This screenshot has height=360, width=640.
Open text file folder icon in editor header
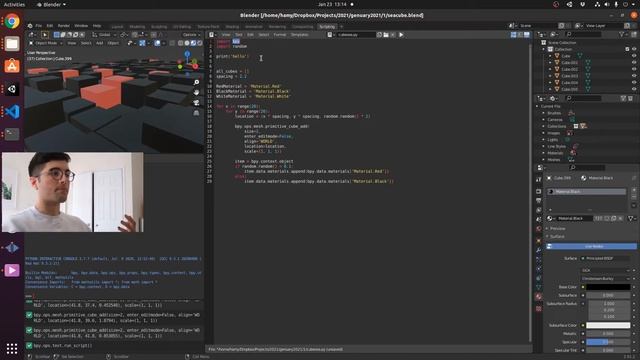(386, 35)
